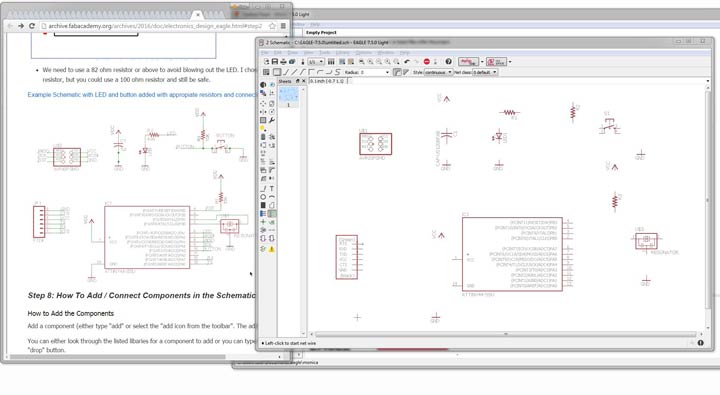Click the Help question mark icon
Screen dimensions: 720x395
(448, 62)
